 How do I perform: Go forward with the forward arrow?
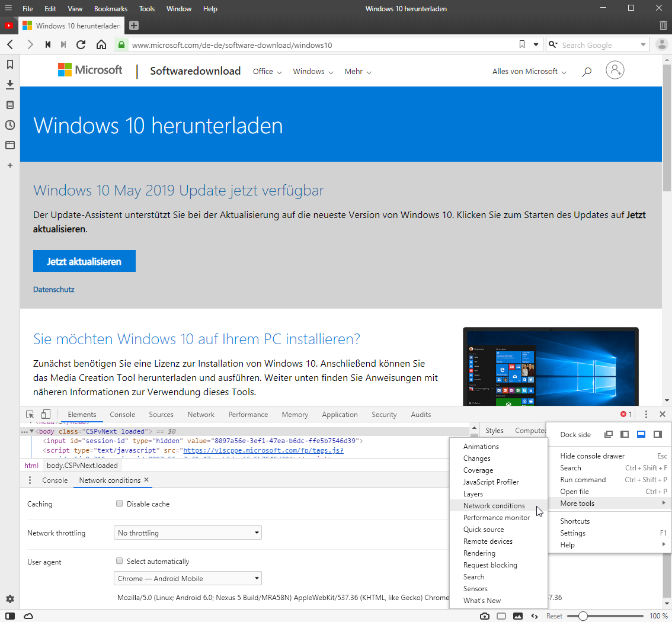30,44
